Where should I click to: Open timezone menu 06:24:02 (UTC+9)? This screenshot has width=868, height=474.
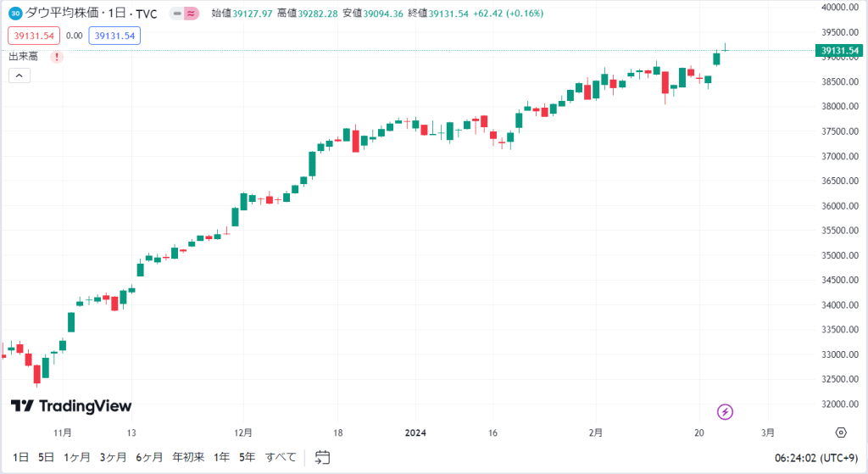tap(816, 458)
